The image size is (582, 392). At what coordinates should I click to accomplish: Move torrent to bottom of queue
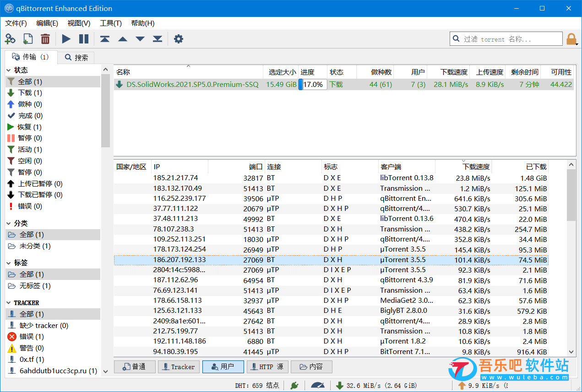[158, 39]
